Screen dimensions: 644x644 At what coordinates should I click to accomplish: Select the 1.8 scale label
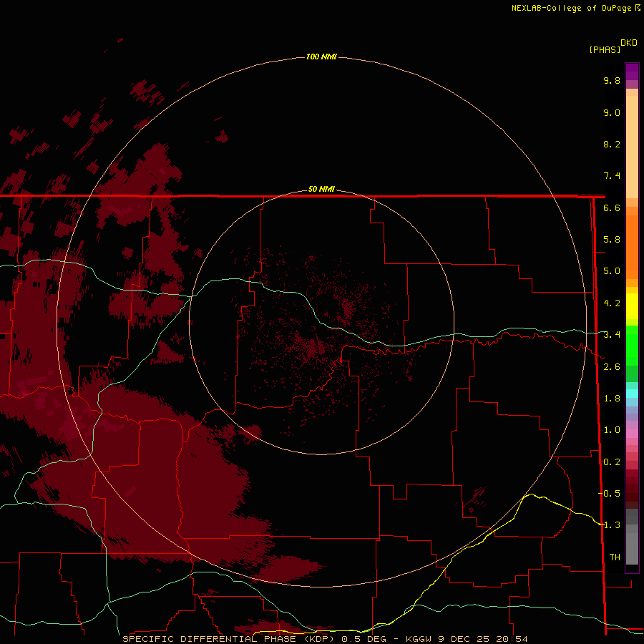click(612, 399)
